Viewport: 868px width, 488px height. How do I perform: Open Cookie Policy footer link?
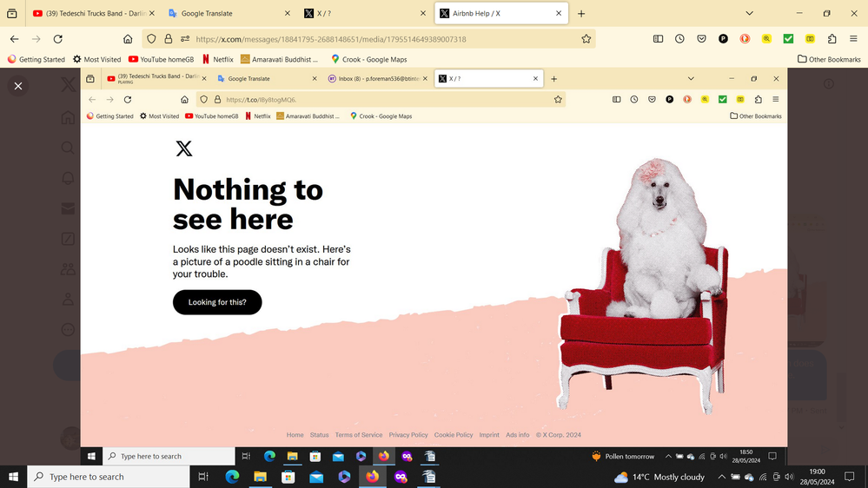(454, 435)
